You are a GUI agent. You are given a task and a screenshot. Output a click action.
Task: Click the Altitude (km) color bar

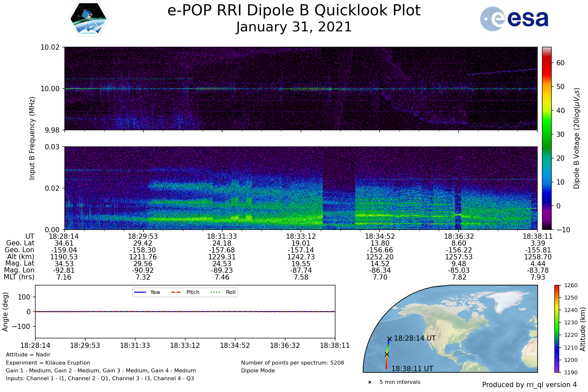tap(557, 329)
